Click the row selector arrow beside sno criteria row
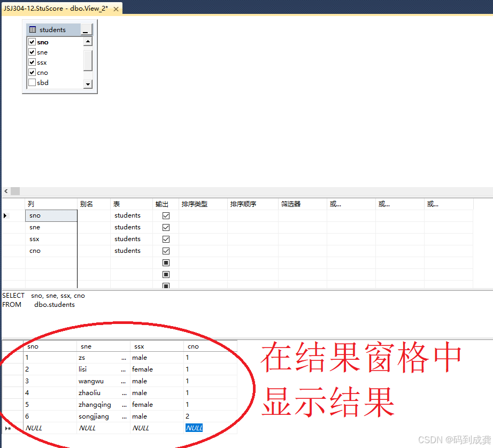 [5, 215]
